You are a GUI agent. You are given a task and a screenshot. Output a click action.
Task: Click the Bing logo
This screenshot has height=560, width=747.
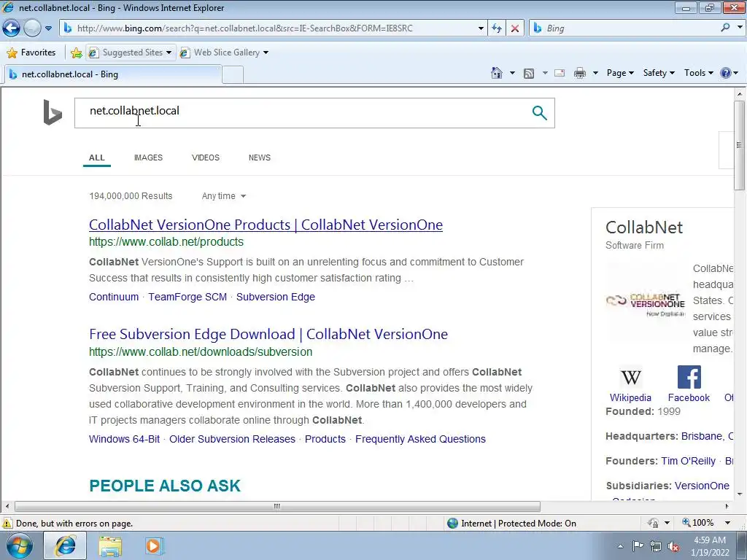point(53,112)
